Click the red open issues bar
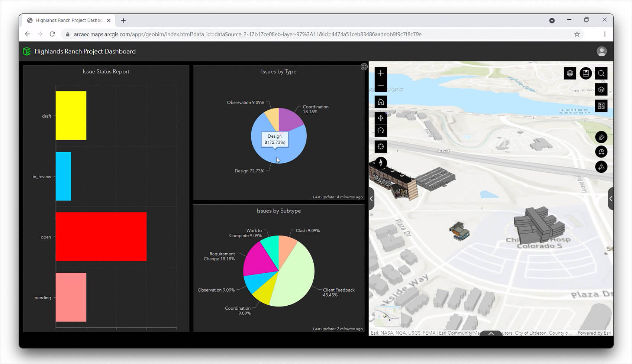Viewport: 632px width, 364px height. [101, 237]
